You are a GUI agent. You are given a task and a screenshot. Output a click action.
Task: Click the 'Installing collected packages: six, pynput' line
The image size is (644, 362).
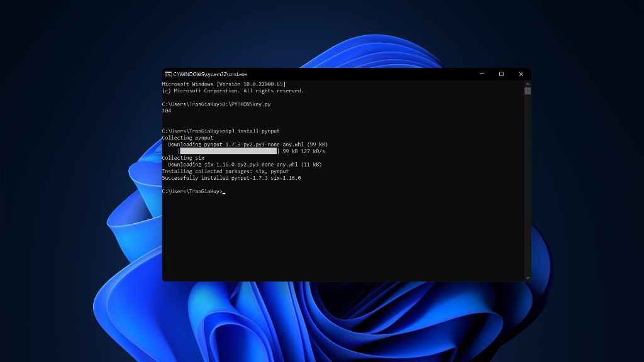(x=225, y=171)
